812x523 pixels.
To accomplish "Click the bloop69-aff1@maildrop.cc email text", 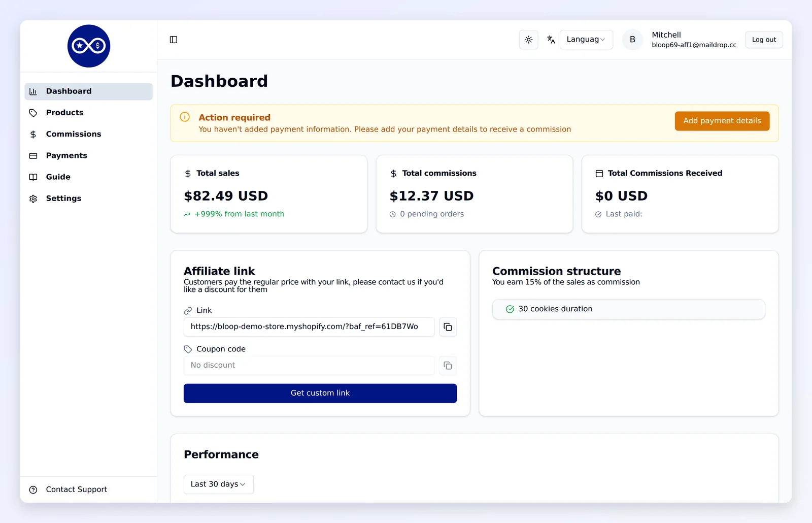I will [x=694, y=45].
